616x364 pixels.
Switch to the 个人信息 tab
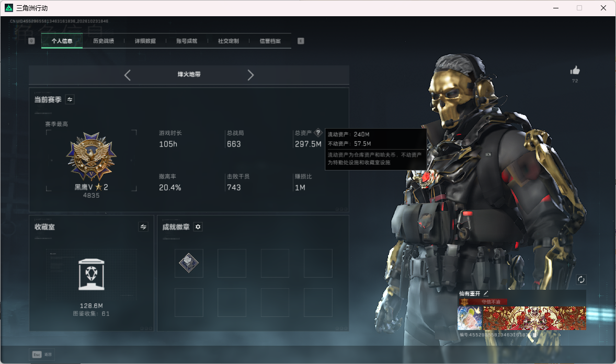[x=62, y=41]
